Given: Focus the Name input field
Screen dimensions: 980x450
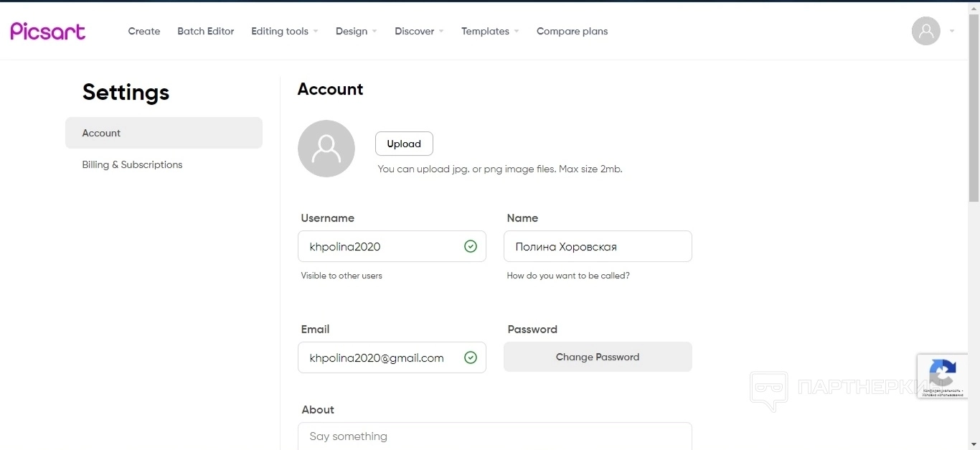Looking at the screenshot, I should tap(598, 246).
